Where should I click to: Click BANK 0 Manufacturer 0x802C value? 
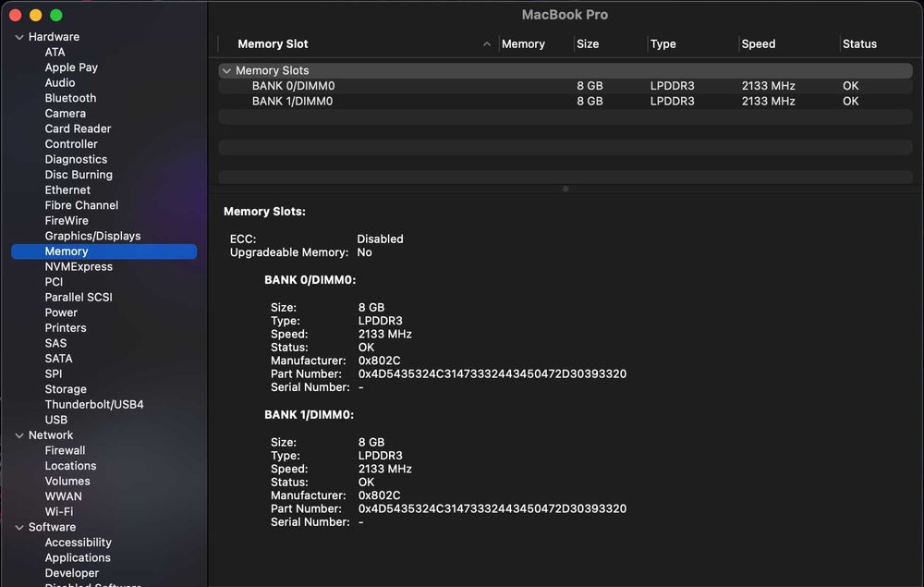380,361
